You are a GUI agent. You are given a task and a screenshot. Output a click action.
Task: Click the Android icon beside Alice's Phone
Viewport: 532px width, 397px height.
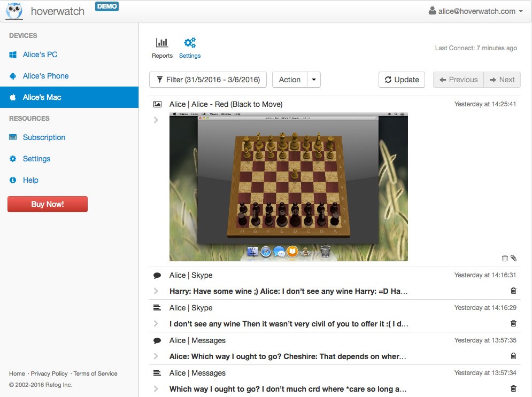[x=13, y=76]
